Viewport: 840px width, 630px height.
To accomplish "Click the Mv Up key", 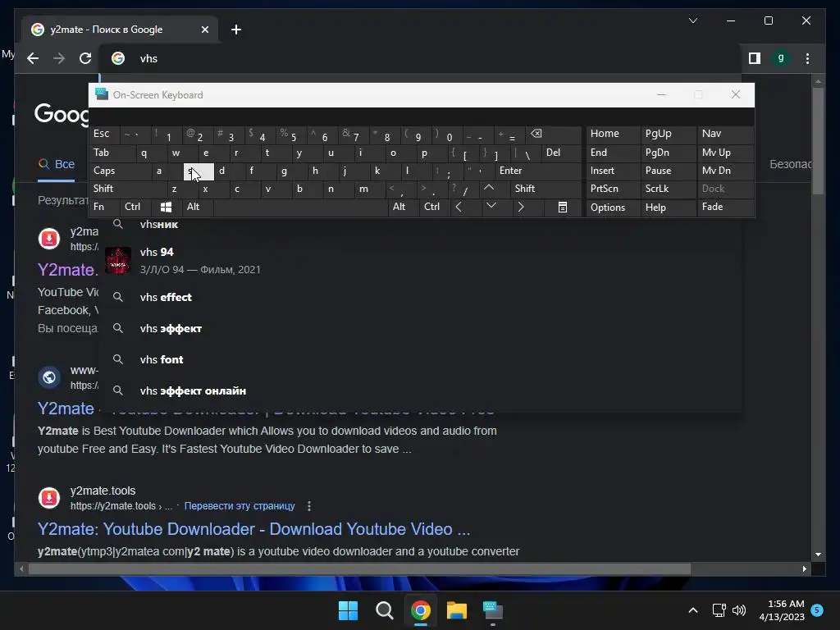I will click(725, 153).
